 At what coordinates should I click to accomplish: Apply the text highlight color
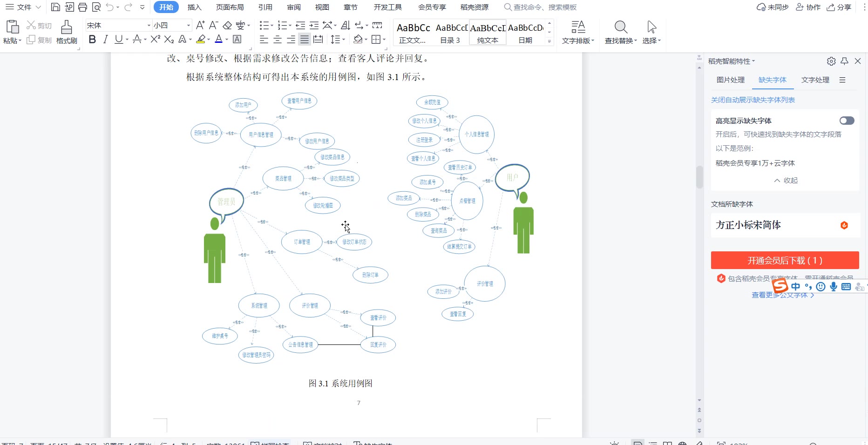click(x=201, y=40)
